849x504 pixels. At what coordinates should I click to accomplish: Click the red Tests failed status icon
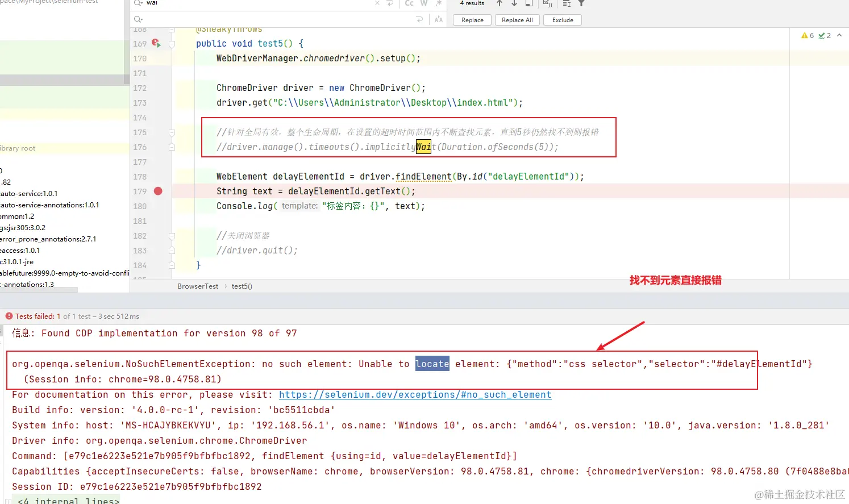tap(9, 316)
